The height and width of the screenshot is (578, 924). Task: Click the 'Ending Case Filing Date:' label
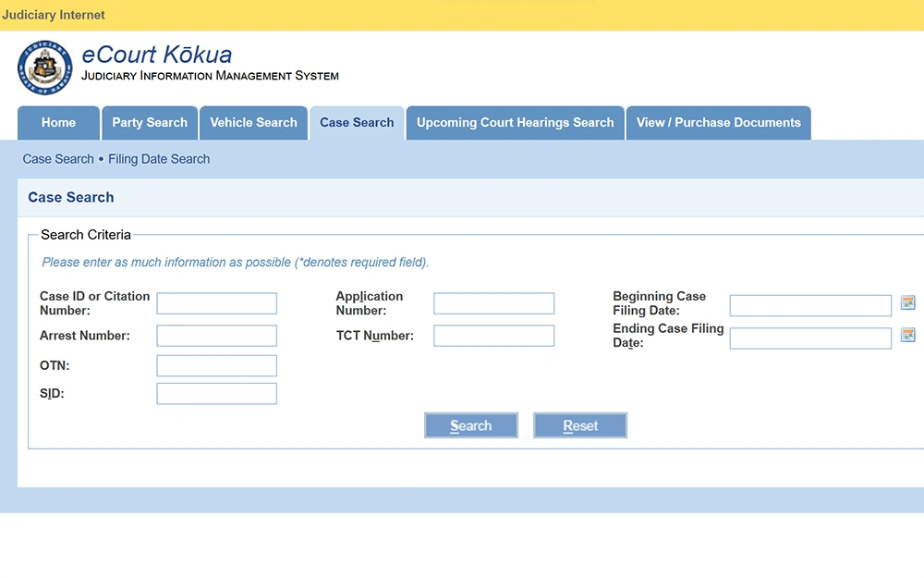tap(668, 336)
